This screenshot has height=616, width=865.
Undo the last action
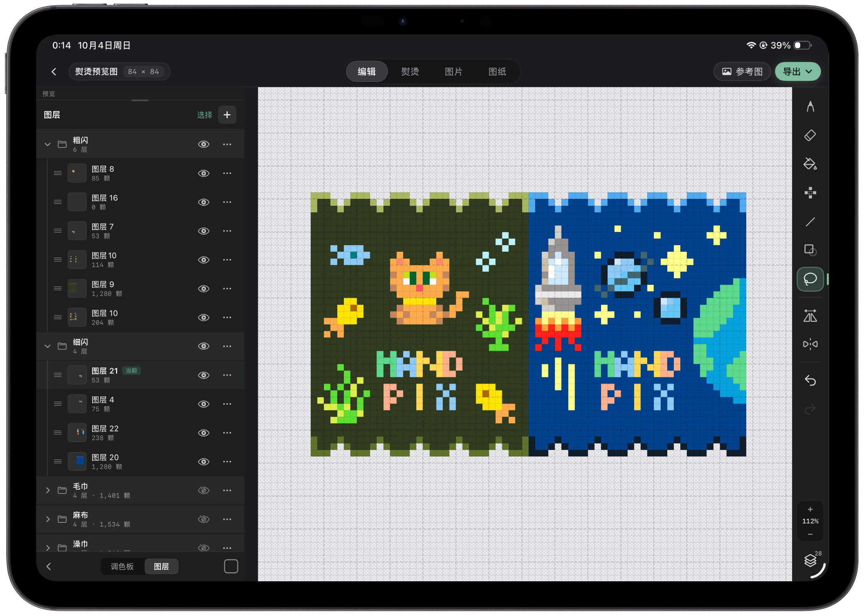click(x=810, y=380)
